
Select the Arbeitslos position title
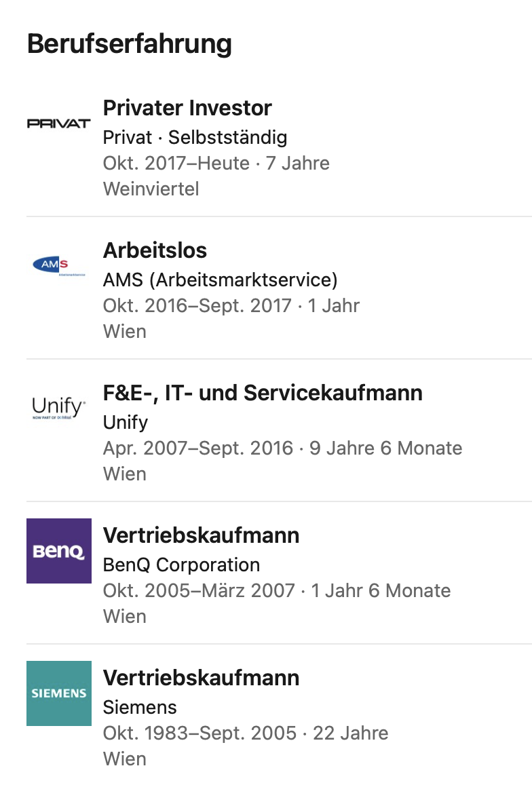coord(155,250)
